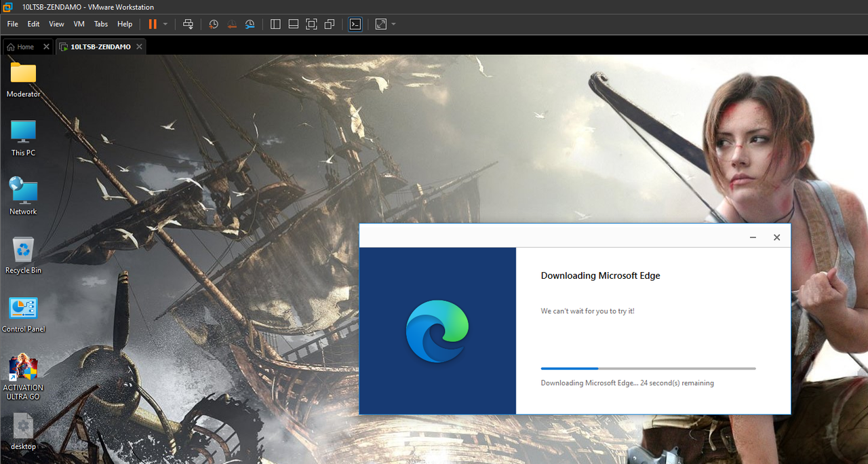Switch to Unity mode icon
Screen dimensions: 868x464
330,24
